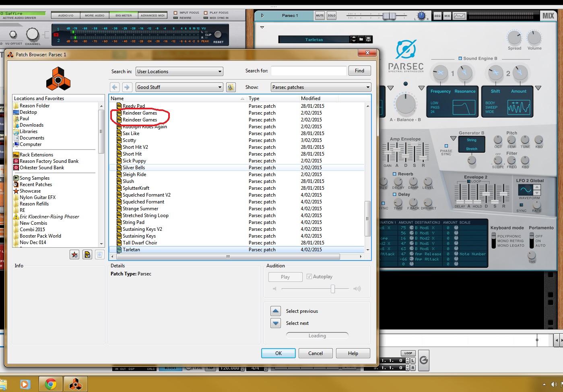563x392 pixels.
Task: Open triangle menu left of modifier 1
Action: pos(421,88)
